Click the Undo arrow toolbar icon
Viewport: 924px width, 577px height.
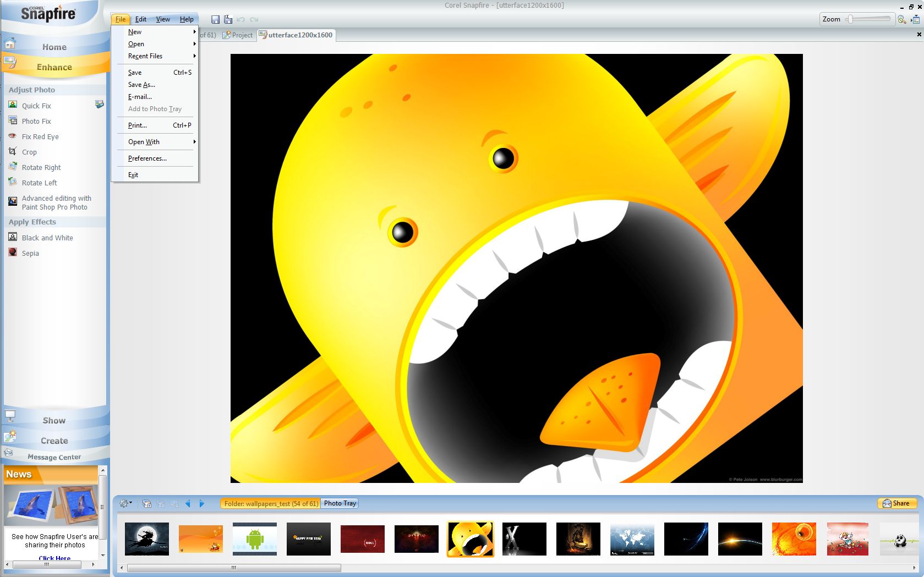pos(240,20)
